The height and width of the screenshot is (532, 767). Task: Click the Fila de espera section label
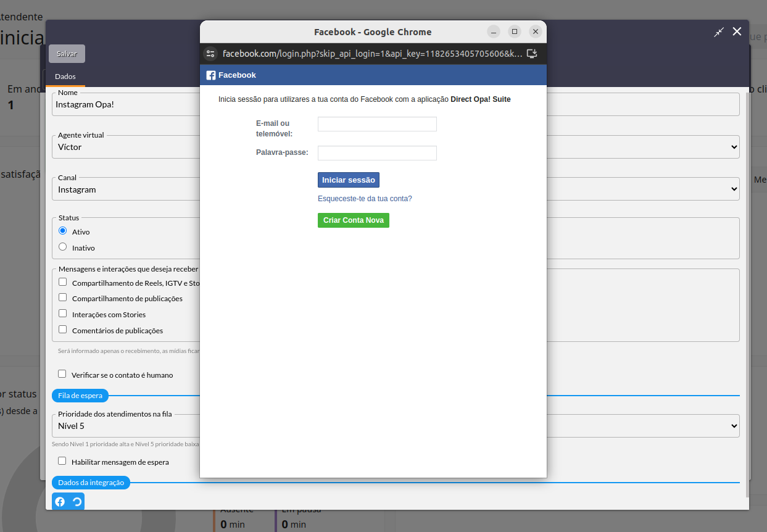pyautogui.click(x=80, y=396)
